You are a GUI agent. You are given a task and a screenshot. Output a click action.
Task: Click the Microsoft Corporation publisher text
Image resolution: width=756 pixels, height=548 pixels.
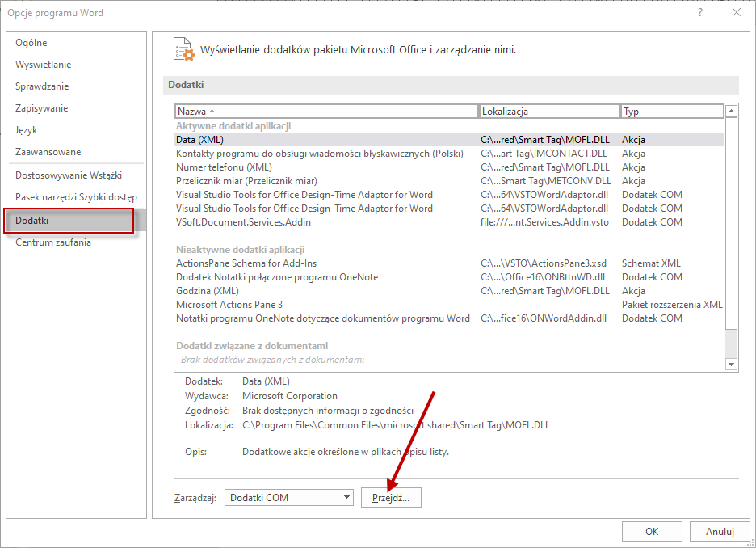coord(290,396)
